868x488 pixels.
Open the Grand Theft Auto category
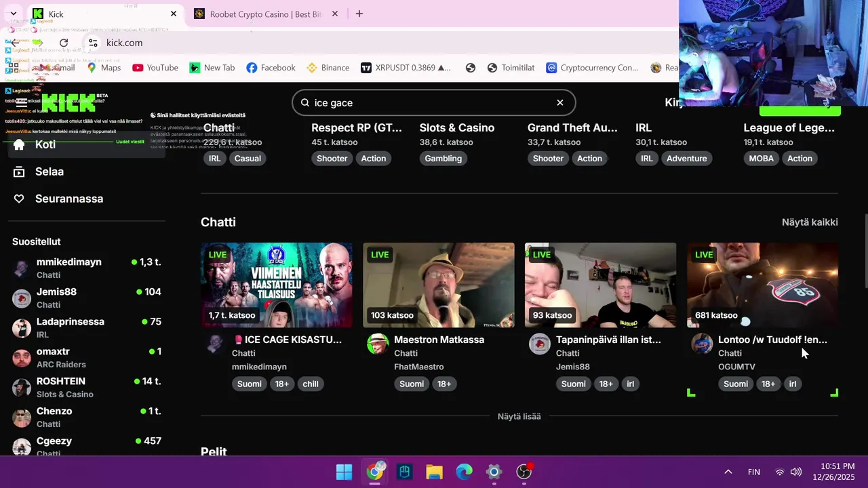[x=572, y=127]
